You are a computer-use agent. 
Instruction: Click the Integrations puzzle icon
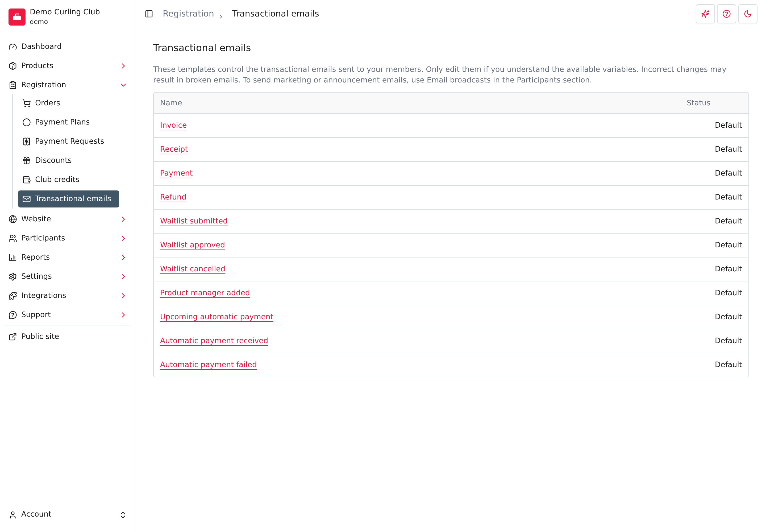pyautogui.click(x=13, y=296)
